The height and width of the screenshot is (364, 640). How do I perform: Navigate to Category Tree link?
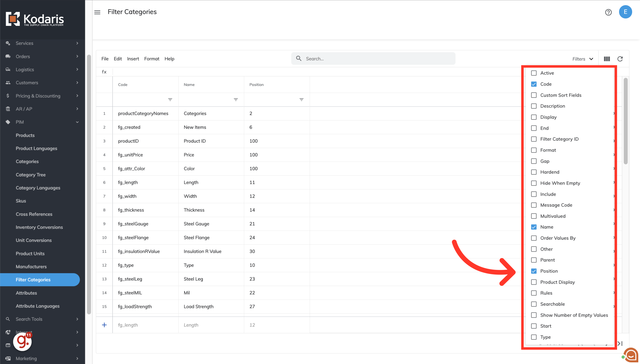point(31,175)
